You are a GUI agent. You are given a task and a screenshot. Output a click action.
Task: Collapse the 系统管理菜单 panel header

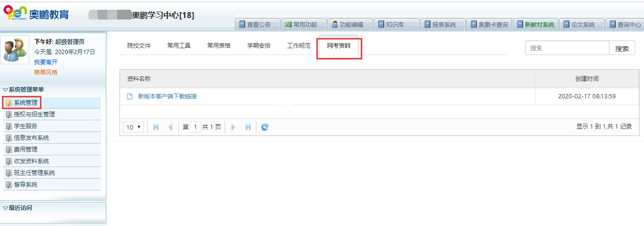(26, 90)
